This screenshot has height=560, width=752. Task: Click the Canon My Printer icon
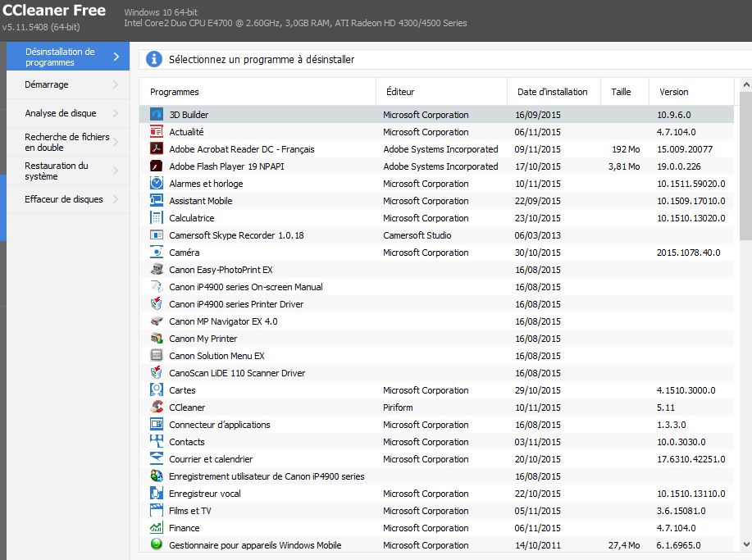[157, 339]
